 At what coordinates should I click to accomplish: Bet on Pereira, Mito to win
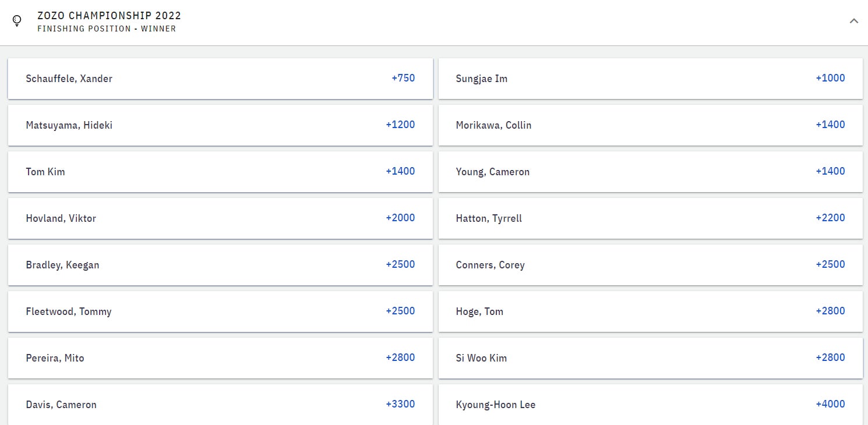pos(220,358)
